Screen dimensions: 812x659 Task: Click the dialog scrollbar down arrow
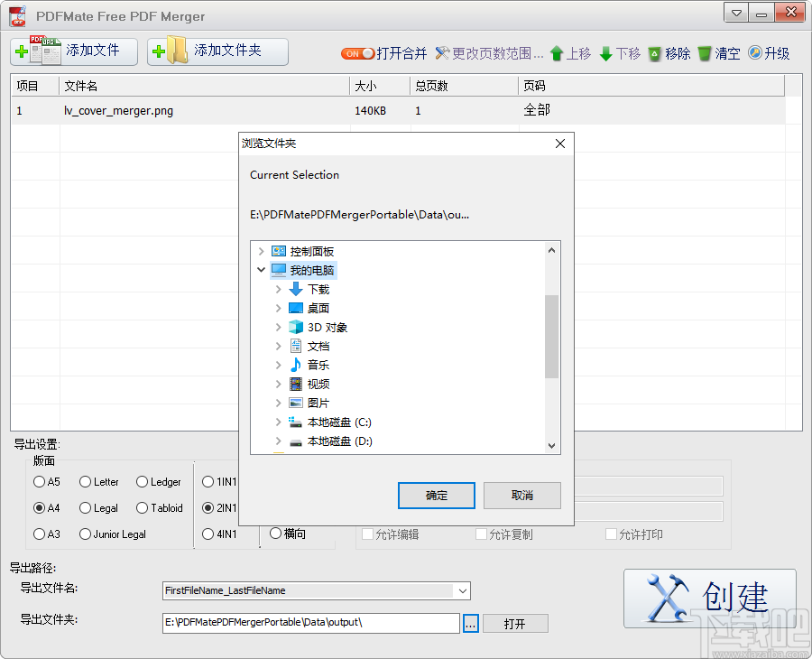point(553,446)
